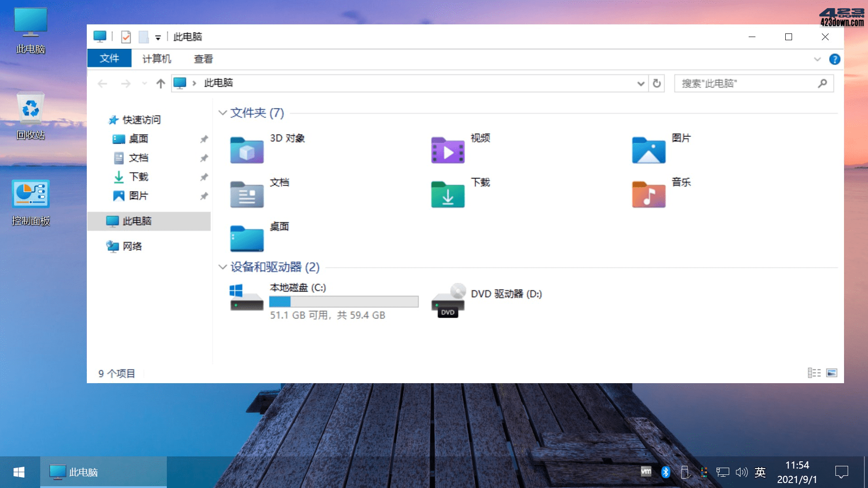Viewport: 868px width, 488px height.
Task: Open the notification center in the taskbar
Action: pyautogui.click(x=842, y=472)
